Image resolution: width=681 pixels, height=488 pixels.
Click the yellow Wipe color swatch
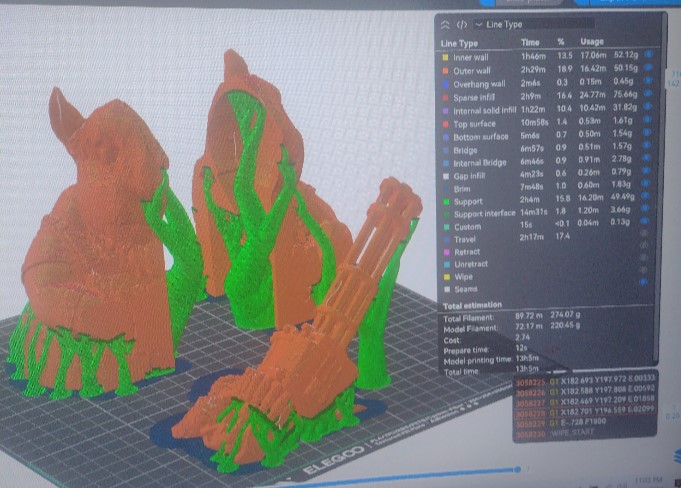pyautogui.click(x=447, y=277)
